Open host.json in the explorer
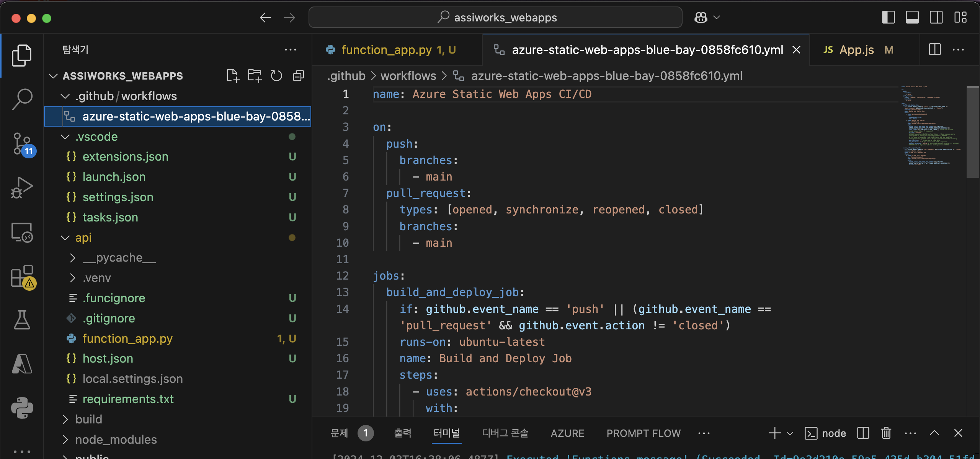The height and width of the screenshot is (459, 980). point(108,358)
